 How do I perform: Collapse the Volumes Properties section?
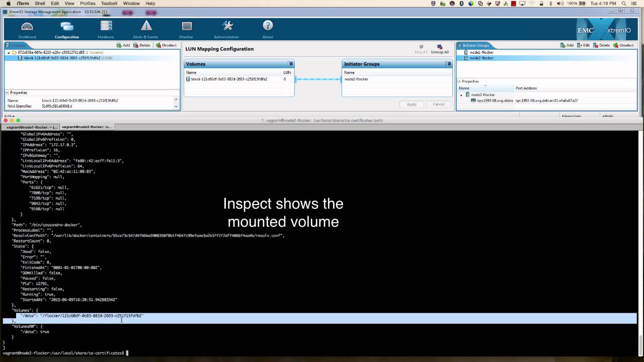point(8,93)
